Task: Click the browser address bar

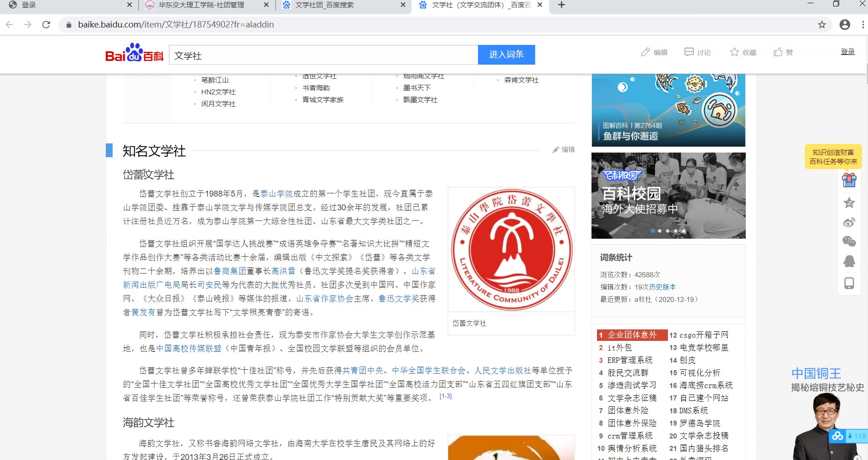Action: 439,25
